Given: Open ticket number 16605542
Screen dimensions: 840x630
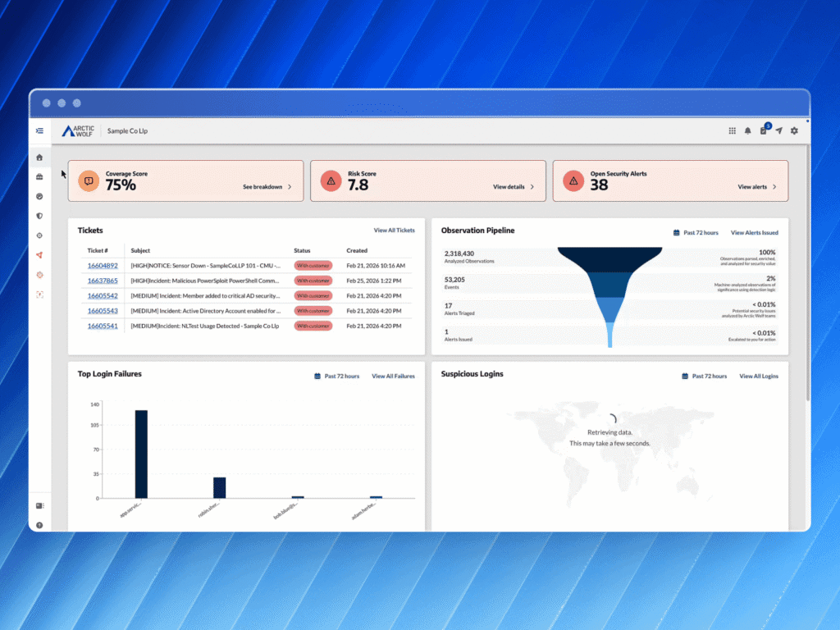Looking at the screenshot, I should (103, 295).
